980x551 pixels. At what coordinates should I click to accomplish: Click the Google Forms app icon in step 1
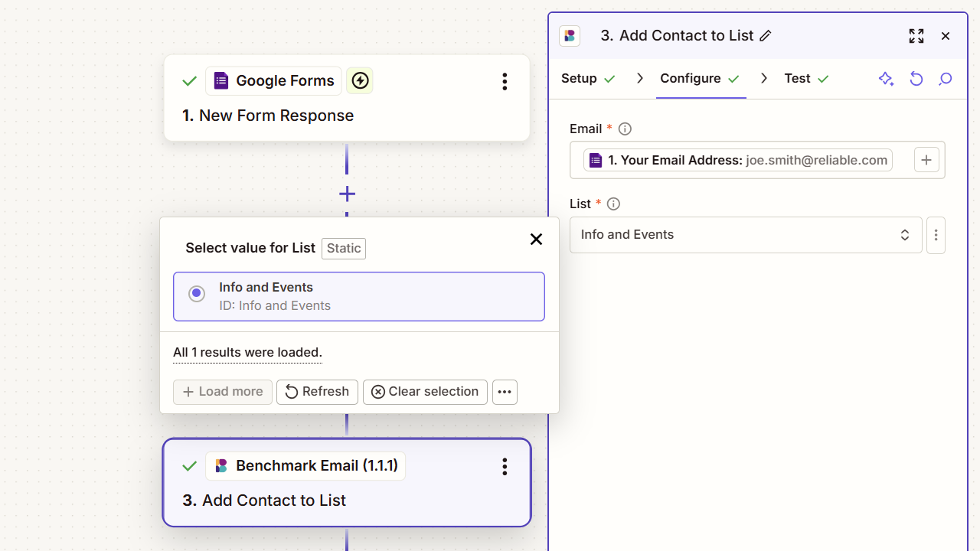coord(221,80)
